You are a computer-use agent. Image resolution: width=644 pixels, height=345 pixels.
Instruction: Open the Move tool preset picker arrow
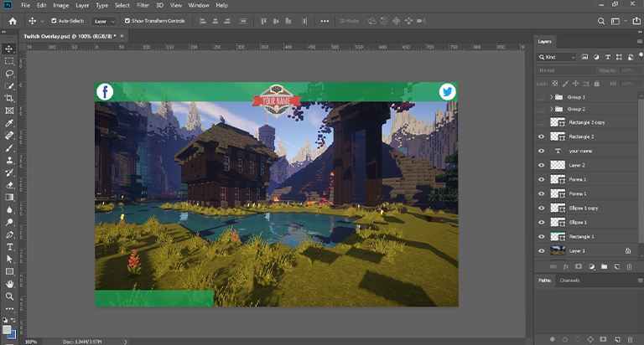click(42, 21)
